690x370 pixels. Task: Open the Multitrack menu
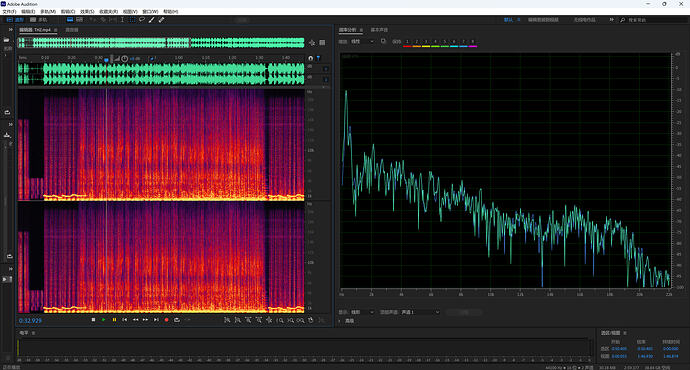48,11
